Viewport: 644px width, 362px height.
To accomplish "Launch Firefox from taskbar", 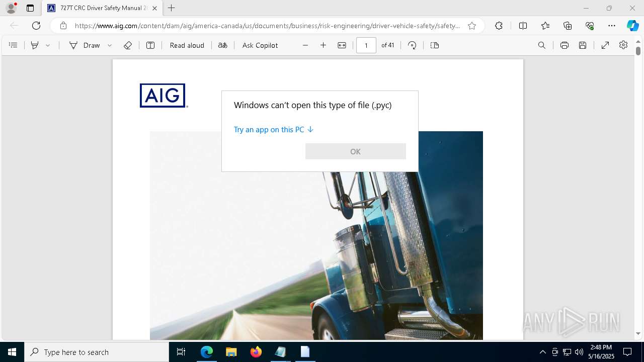I will pyautogui.click(x=256, y=352).
